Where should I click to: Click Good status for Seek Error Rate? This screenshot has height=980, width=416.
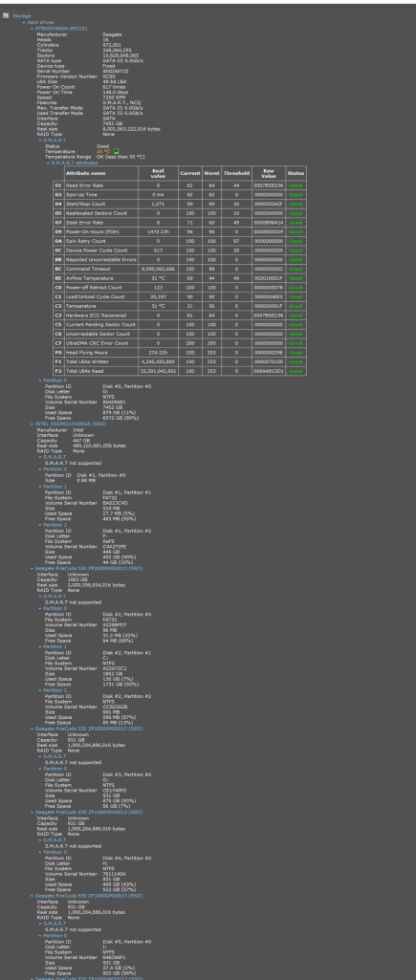[296, 223]
